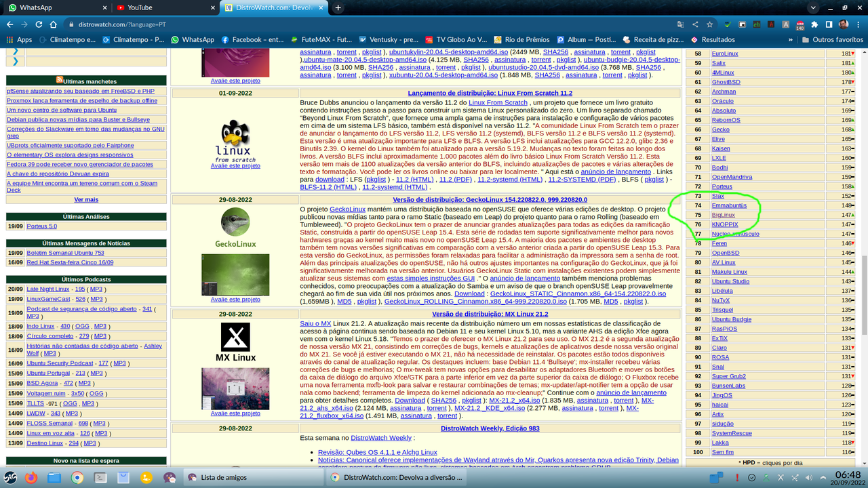Open the file manager folder icon in taskbar

pos(54,477)
